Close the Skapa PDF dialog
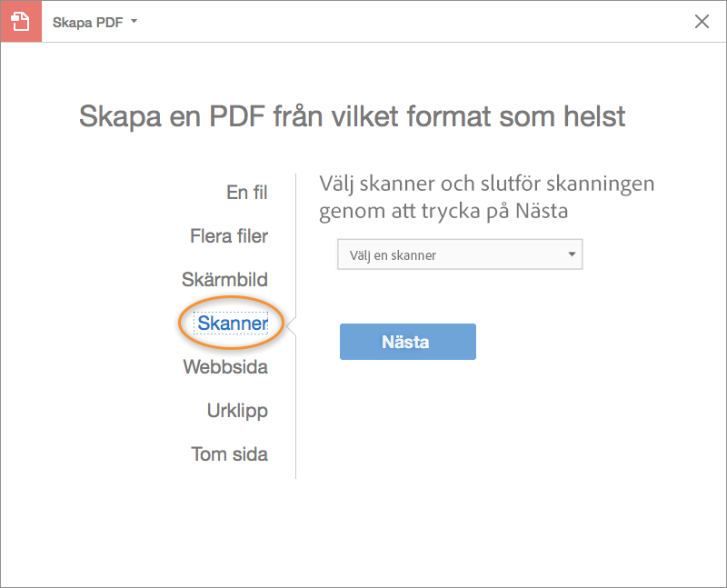The width and height of the screenshot is (727, 588). click(702, 22)
